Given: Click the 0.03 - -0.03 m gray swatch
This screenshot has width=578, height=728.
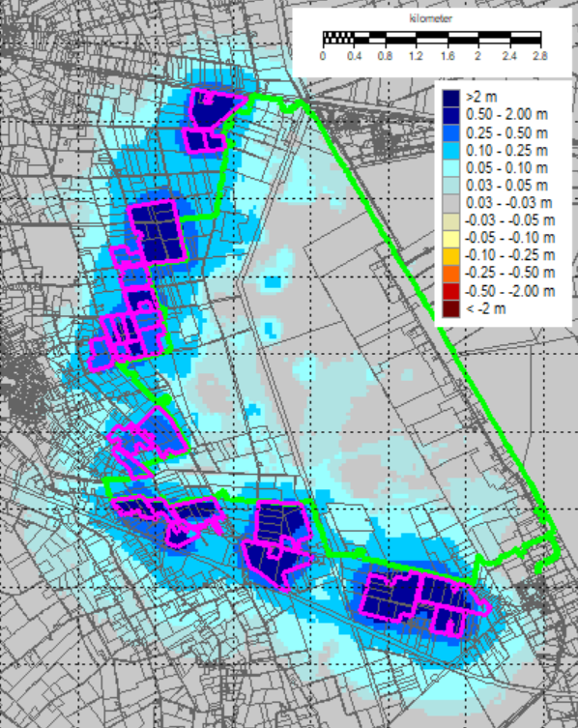Looking at the screenshot, I should click(450, 203).
